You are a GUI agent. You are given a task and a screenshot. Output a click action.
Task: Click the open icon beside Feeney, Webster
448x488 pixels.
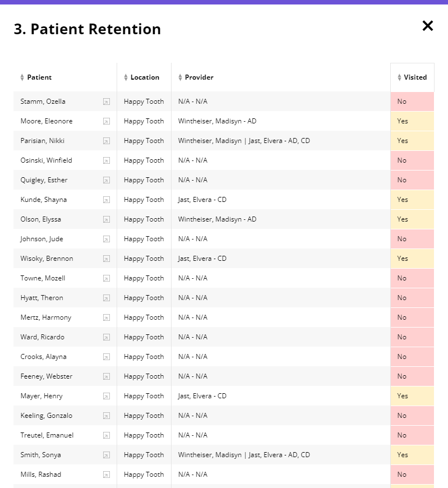[x=107, y=376]
